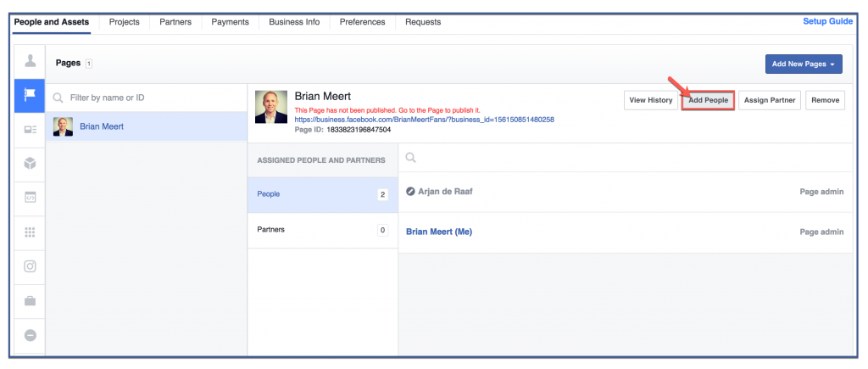Open the Requests tab
868x369 pixels.
click(423, 22)
